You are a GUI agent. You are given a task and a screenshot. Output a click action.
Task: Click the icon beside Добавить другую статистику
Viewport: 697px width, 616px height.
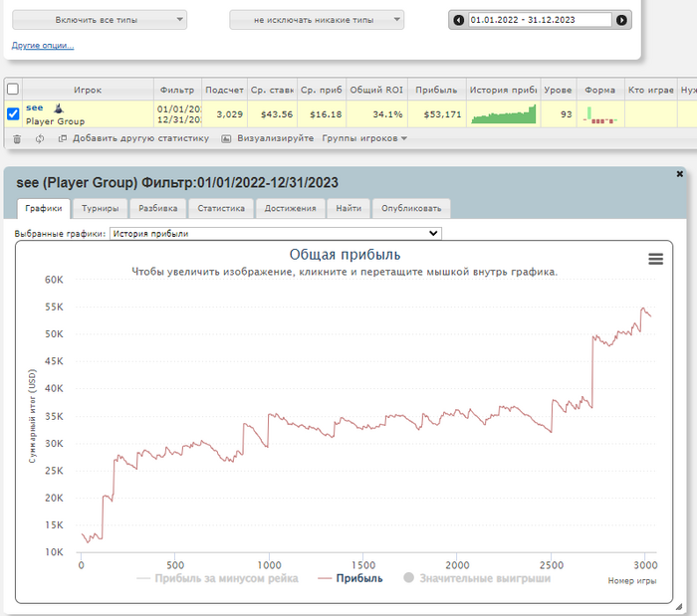pos(62,138)
